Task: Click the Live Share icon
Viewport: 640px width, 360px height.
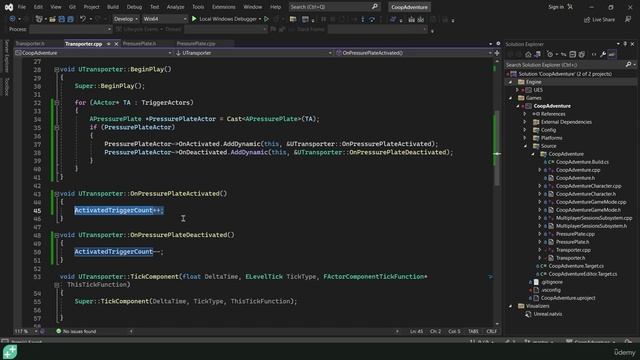Action: pyautogui.click(x=587, y=20)
